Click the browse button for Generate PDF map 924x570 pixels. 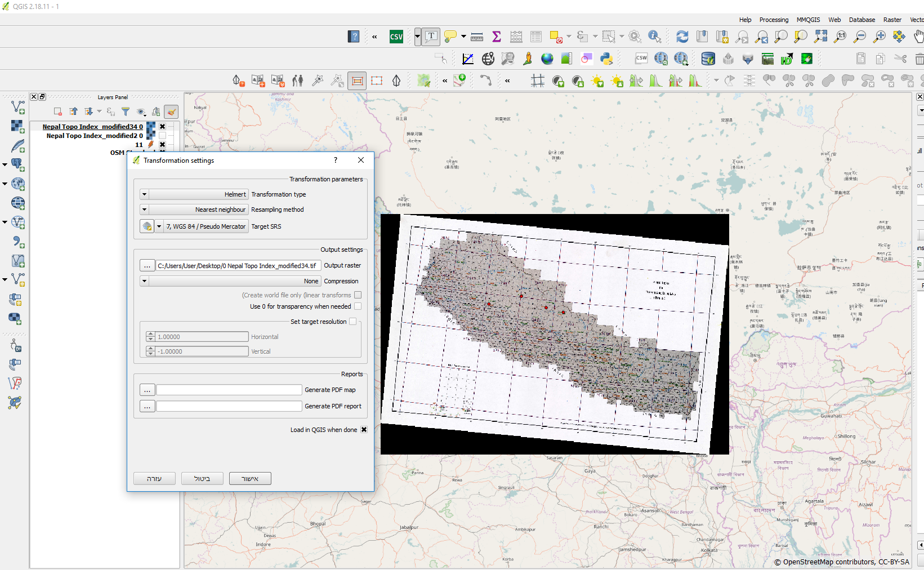(x=147, y=390)
